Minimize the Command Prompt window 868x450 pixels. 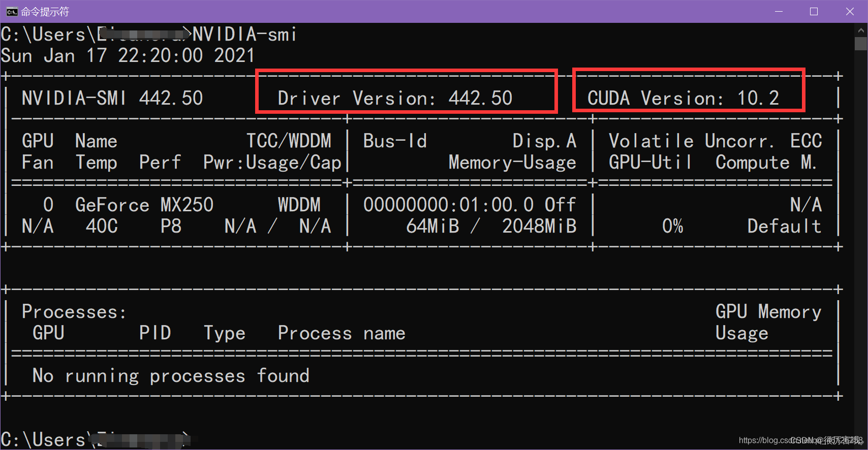779,11
